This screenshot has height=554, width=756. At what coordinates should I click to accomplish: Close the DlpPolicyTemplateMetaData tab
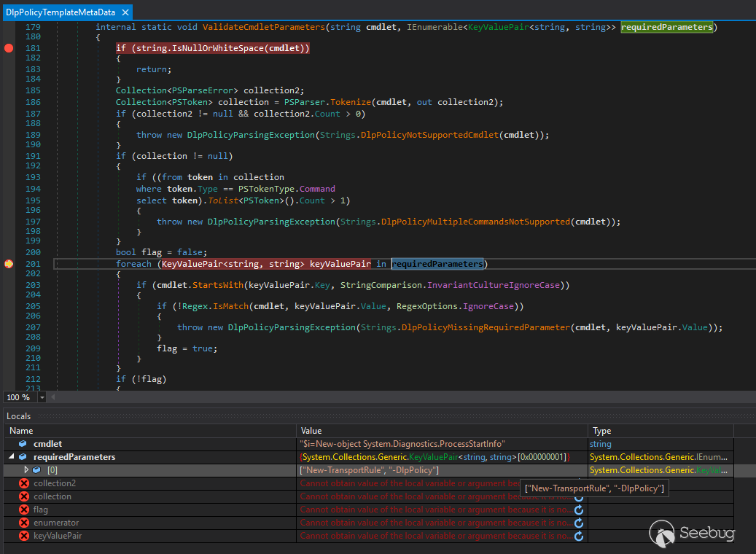tap(125, 12)
